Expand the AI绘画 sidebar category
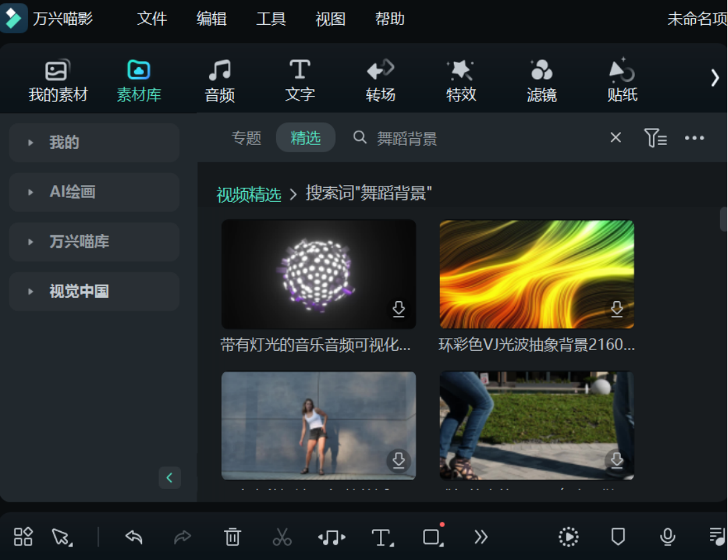The height and width of the screenshot is (560, 728). click(x=94, y=192)
